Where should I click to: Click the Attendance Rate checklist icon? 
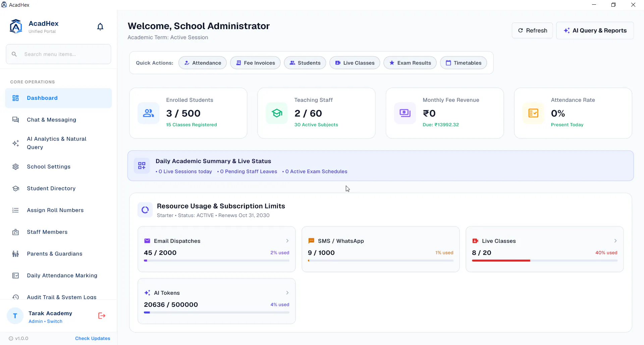point(533,113)
